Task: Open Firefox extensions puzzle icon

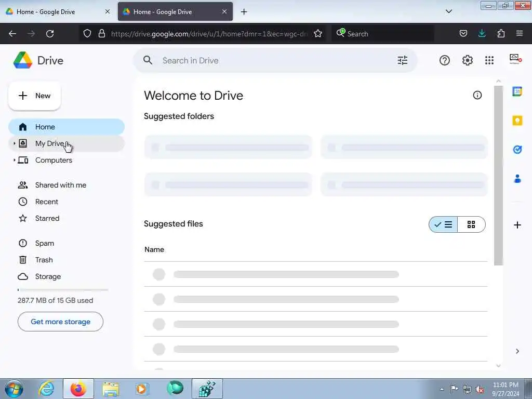Action: click(501, 33)
